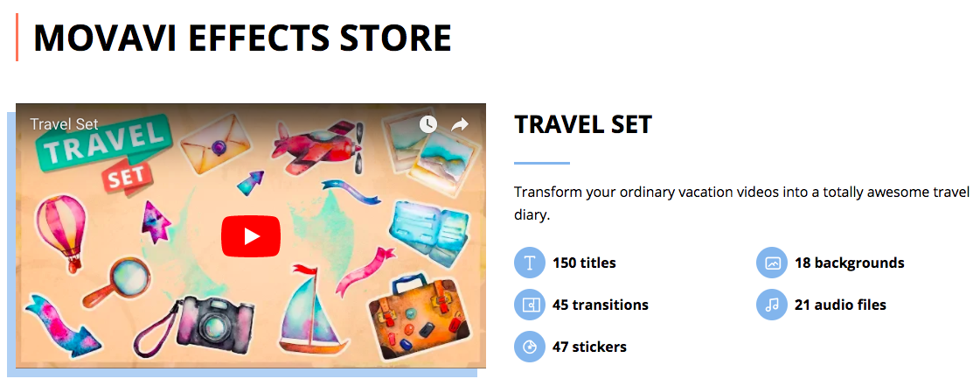Image resolution: width=980 pixels, height=386 pixels.
Task: Click the "TRAVEL SET" product heading
Action: [x=583, y=124]
